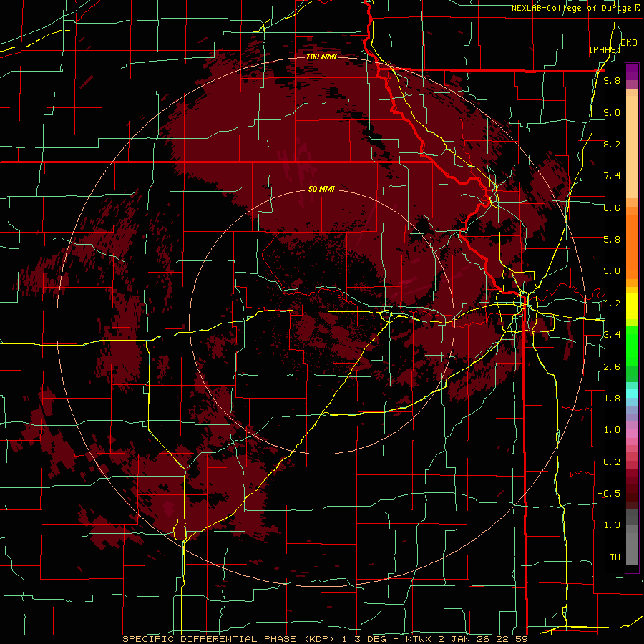
Task: Click the 6.6 scale value
Action: coord(612,208)
